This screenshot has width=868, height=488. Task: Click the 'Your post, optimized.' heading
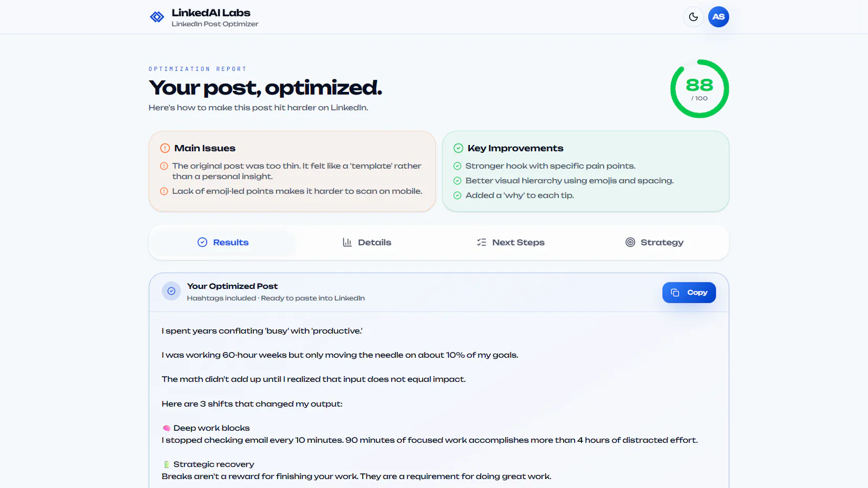(x=265, y=88)
